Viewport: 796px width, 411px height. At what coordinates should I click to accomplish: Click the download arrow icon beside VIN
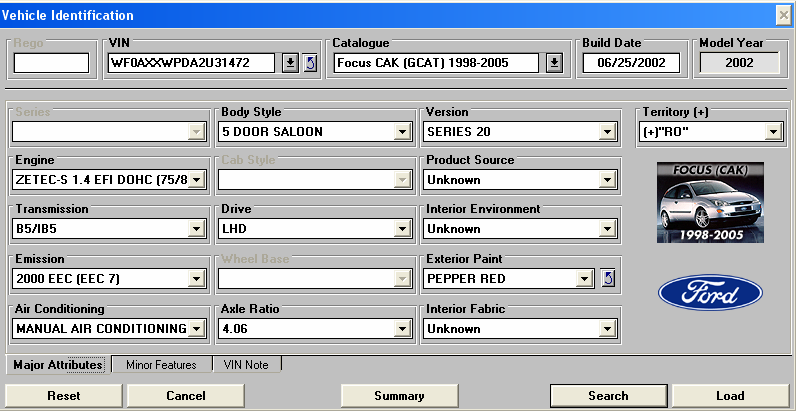tap(289, 63)
